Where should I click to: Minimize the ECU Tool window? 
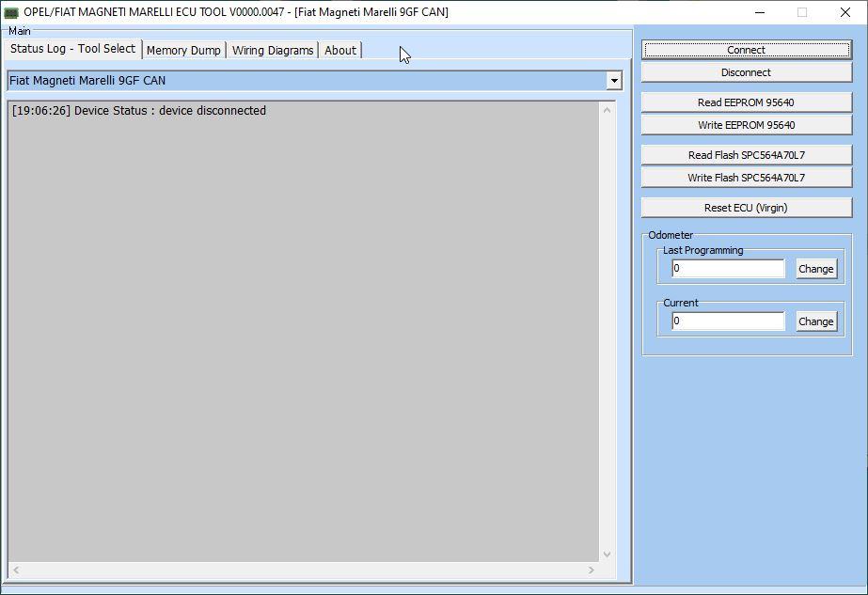760,12
